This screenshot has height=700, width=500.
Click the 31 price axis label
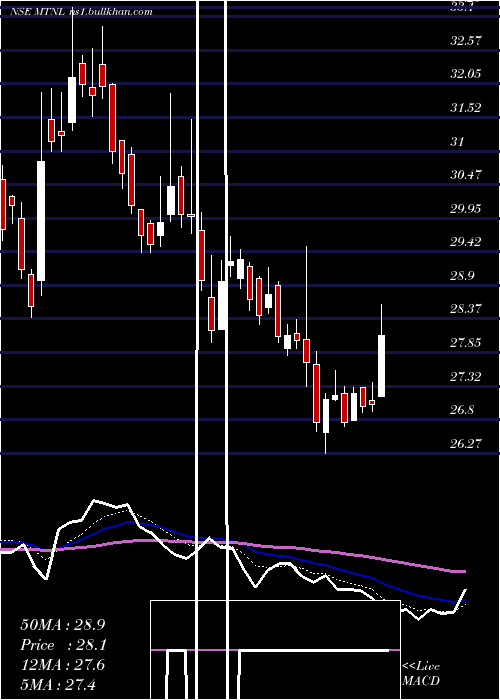(458, 142)
